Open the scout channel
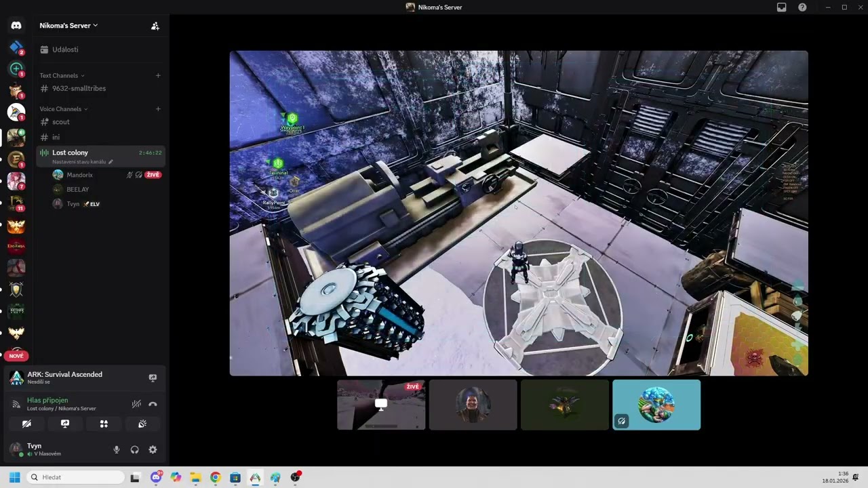The width and height of the screenshot is (868, 488). click(x=100, y=122)
